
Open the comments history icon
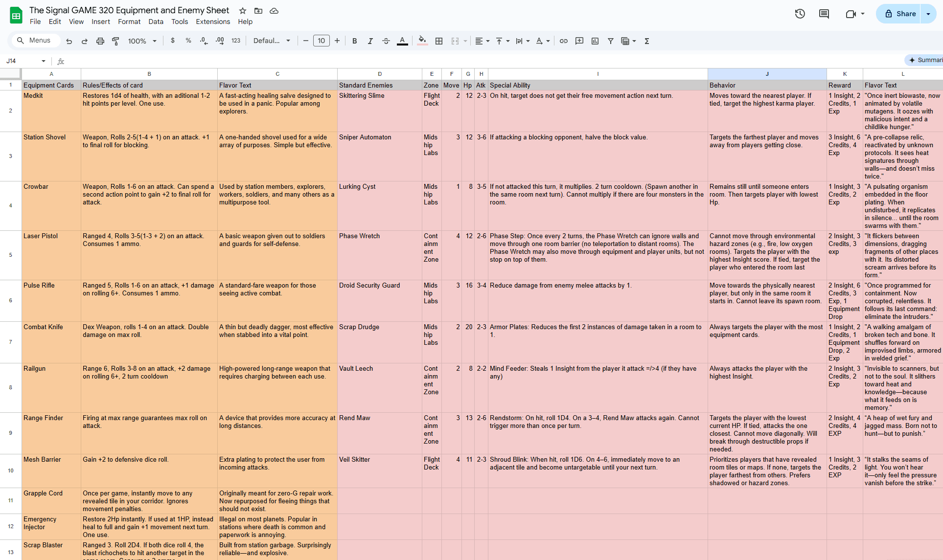tap(824, 14)
